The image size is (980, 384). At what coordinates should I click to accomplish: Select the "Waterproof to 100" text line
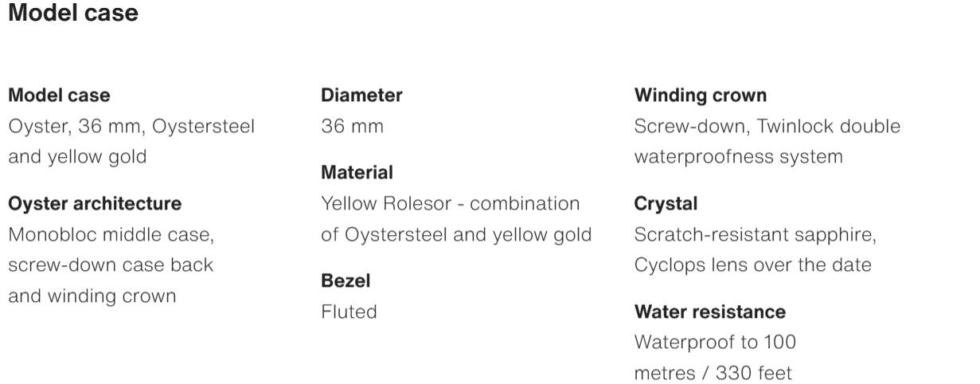(715, 343)
